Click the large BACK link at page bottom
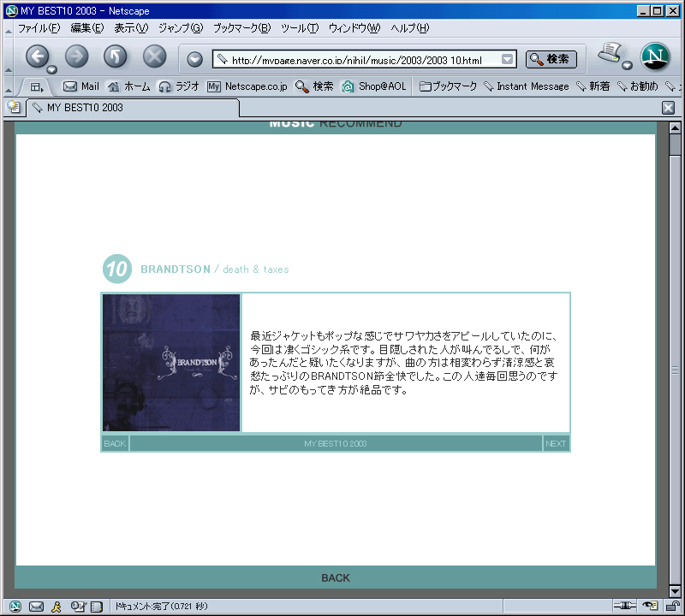Screen dimensions: 685x616 (336, 578)
